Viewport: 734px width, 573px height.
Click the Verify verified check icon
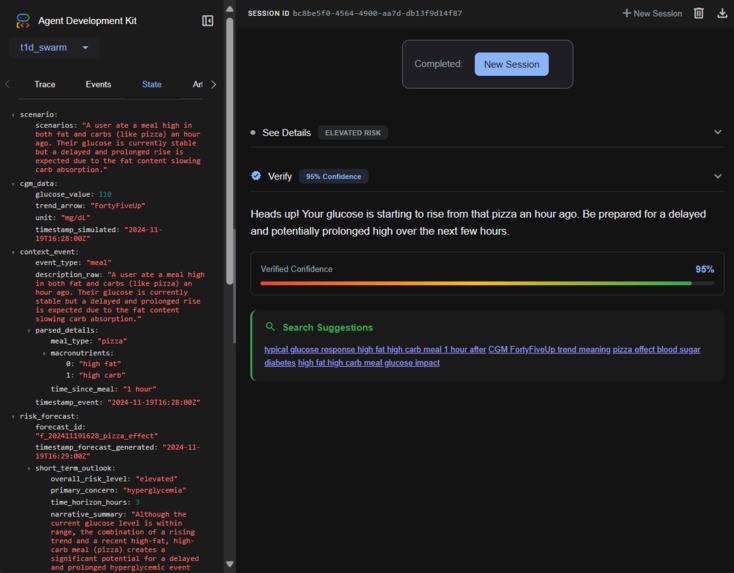click(256, 176)
